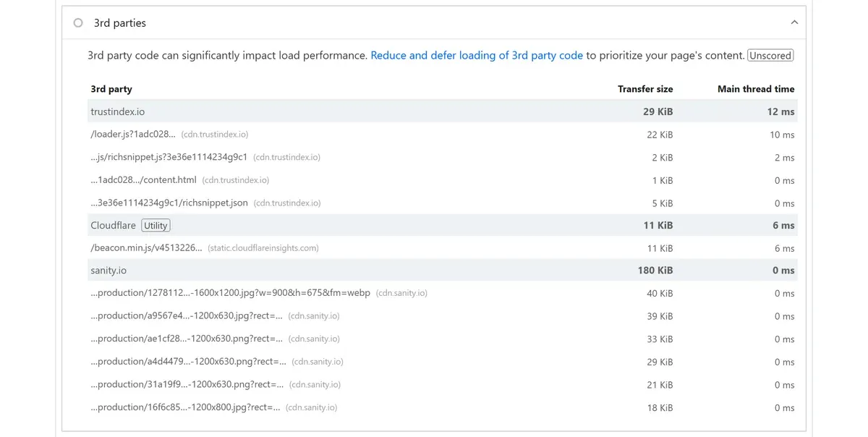868x437 pixels.
Task: Click the 21 KiB value for 31a19f9 image
Action: 660,385
